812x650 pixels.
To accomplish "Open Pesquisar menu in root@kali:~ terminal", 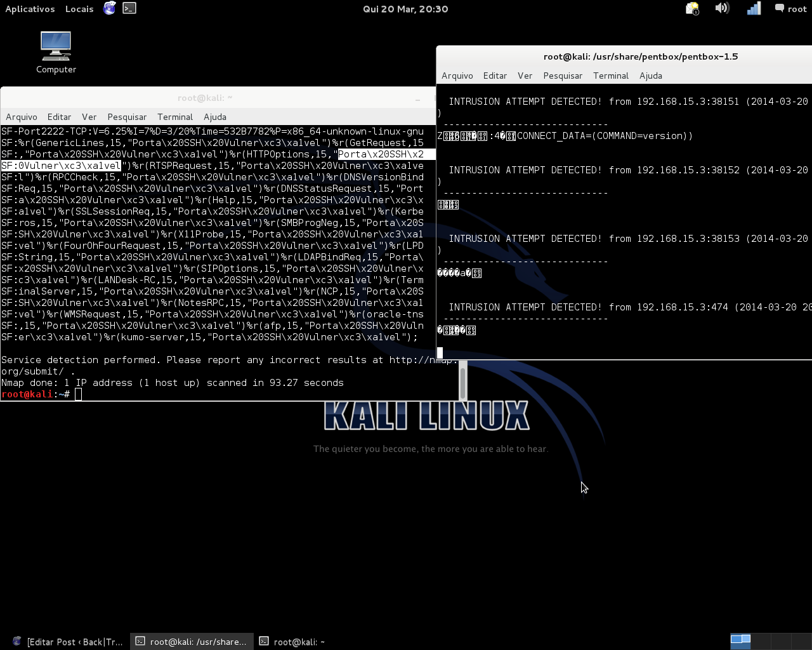I will coord(127,117).
